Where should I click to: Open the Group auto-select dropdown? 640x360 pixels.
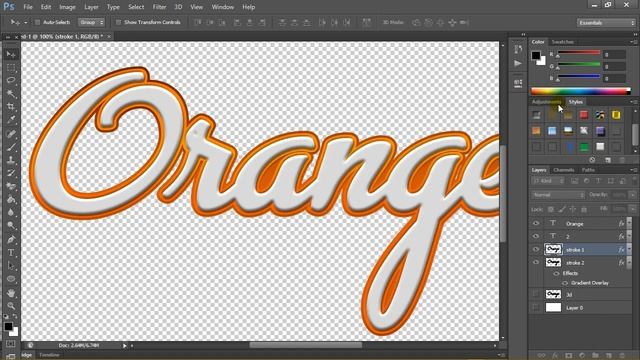point(91,22)
